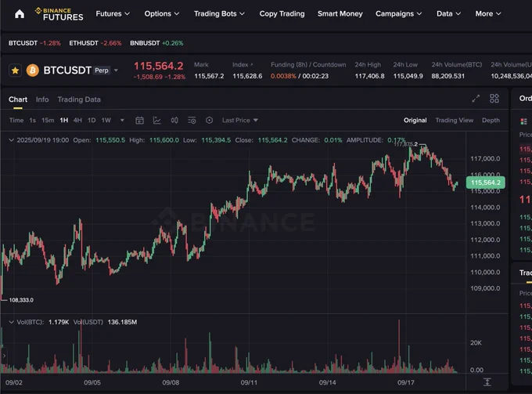Click the Funding (8h) / Countdown label

(x=308, y=64)
